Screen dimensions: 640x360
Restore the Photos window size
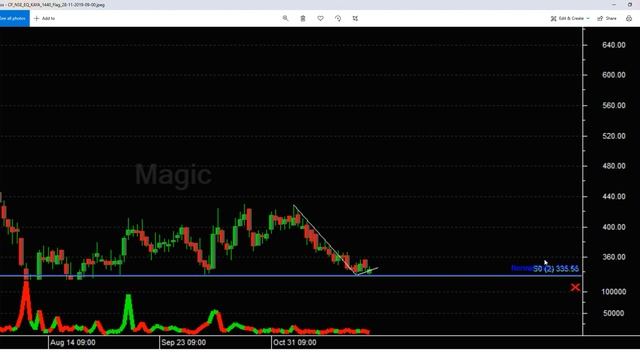point(630,4)
